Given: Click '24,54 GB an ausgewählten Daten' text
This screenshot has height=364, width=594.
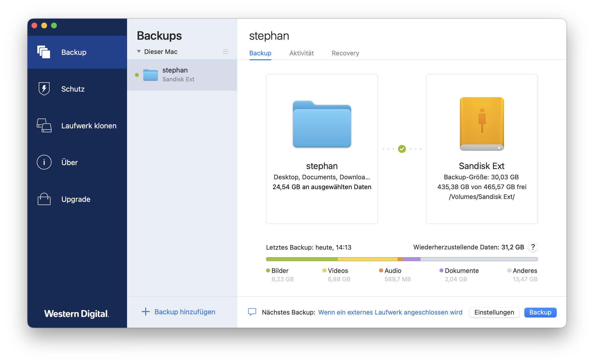Looking at the screenshot, I should click(322, 187).
